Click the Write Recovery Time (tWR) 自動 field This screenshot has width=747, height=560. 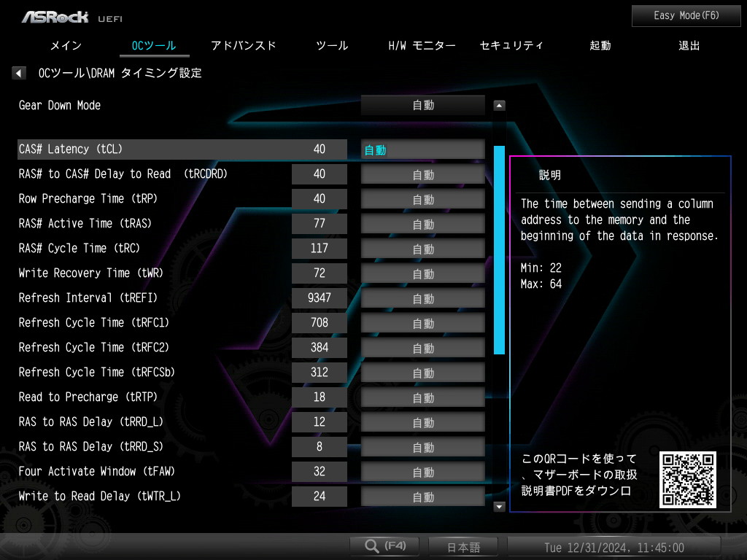coord(423,273)
